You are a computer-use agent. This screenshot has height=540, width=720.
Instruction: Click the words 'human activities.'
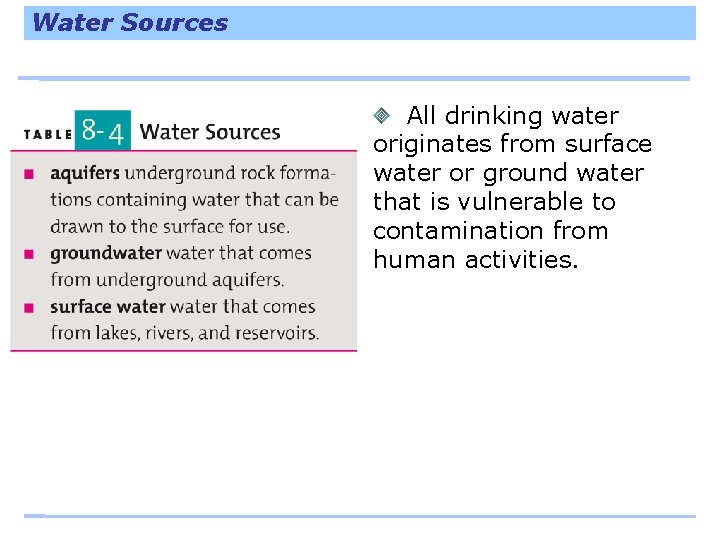pyautogui.click(x=476, y=259)
